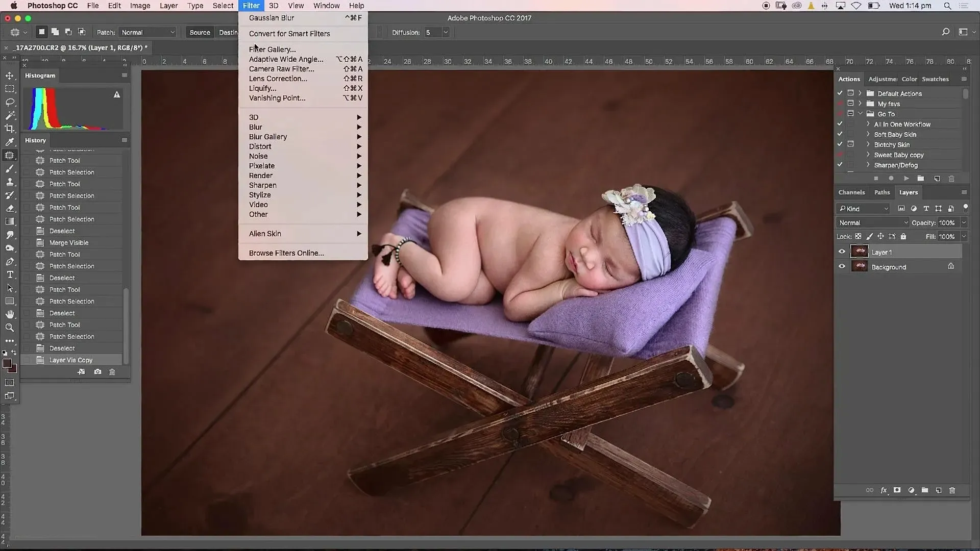Open Alien Skin filter submenu

(303, 234)
